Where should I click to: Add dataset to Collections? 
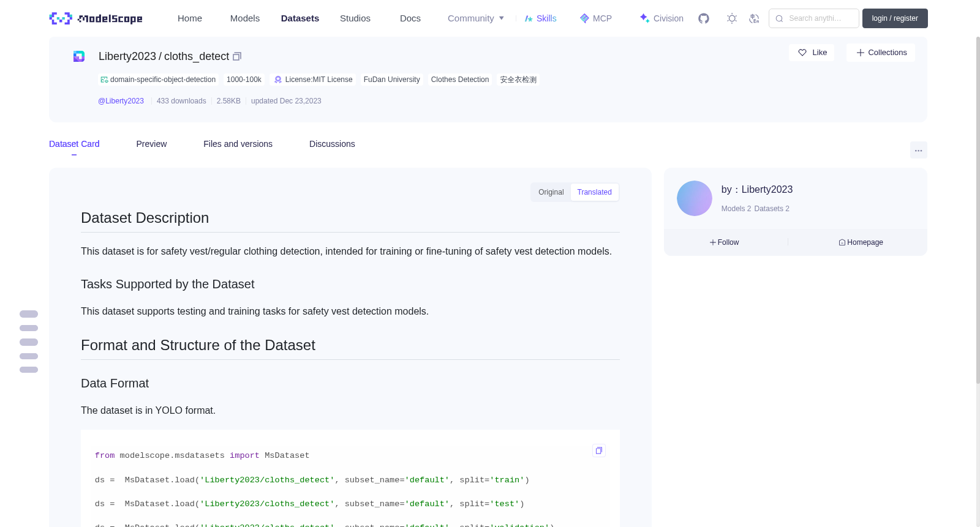pyautogui.click(x=881, y=53)
